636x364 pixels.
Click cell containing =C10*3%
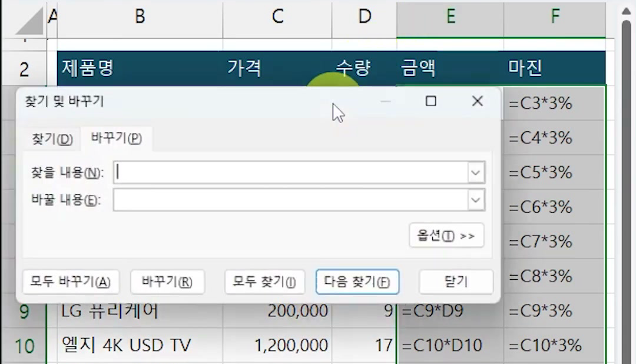555,346
